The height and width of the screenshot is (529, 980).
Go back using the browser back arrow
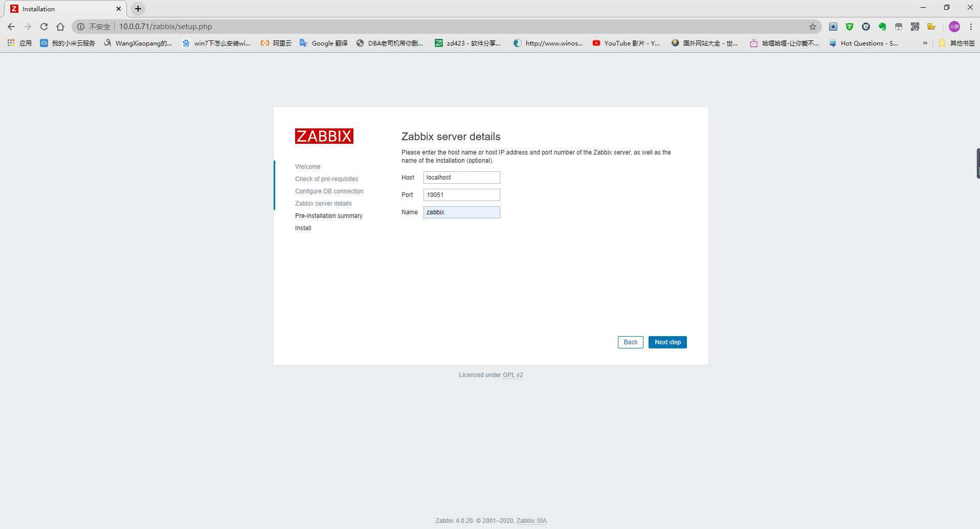11,27
